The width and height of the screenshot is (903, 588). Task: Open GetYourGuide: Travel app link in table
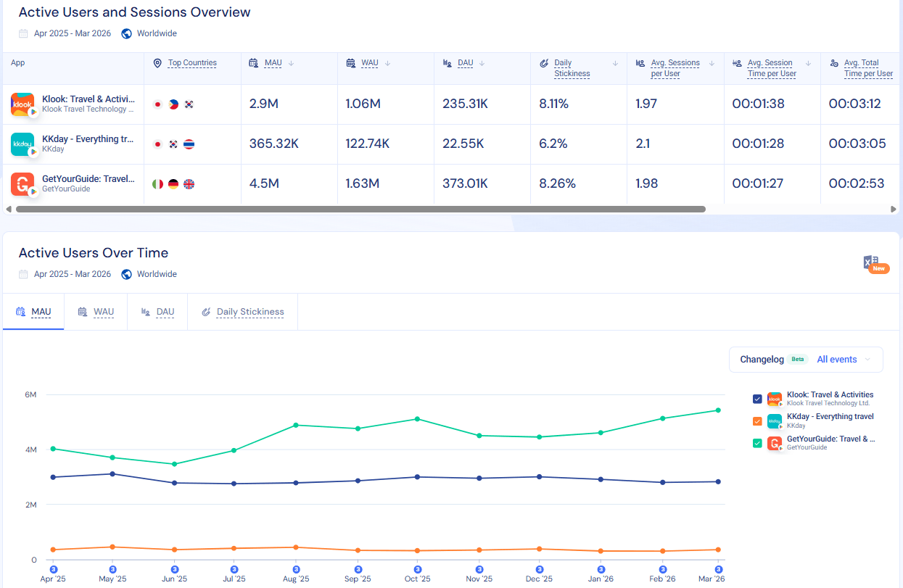(88, 179)
